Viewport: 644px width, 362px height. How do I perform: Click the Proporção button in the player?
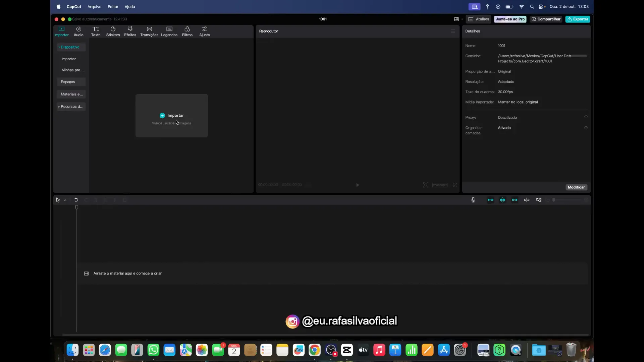(x=440, y=185)
